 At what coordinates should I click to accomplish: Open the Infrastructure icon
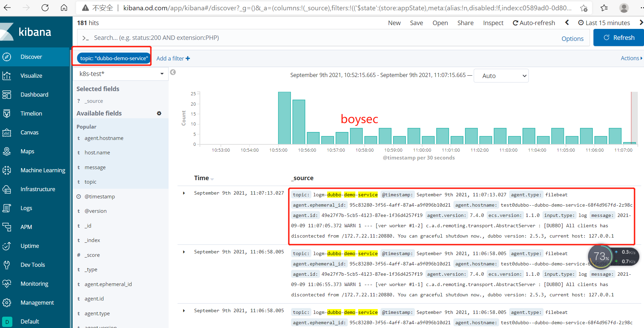pyautogui.click(x=7, y=189)
